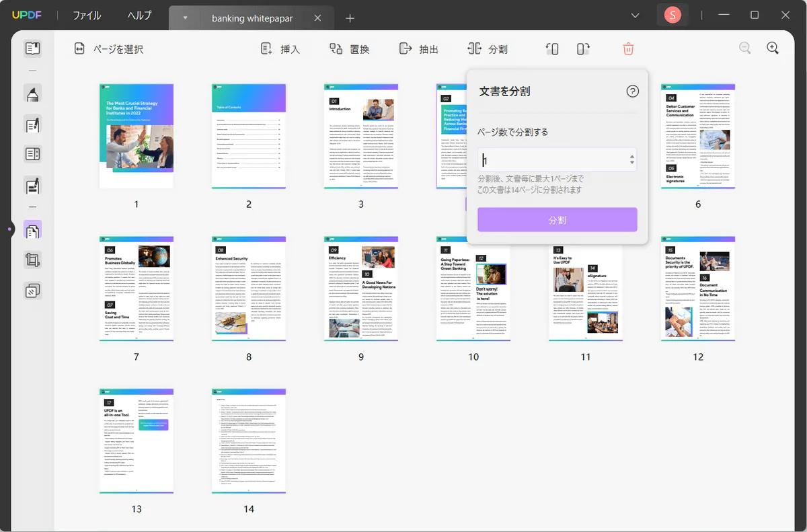Click the UPDF logo
807x532 pixels.
(x=26, y=15)
